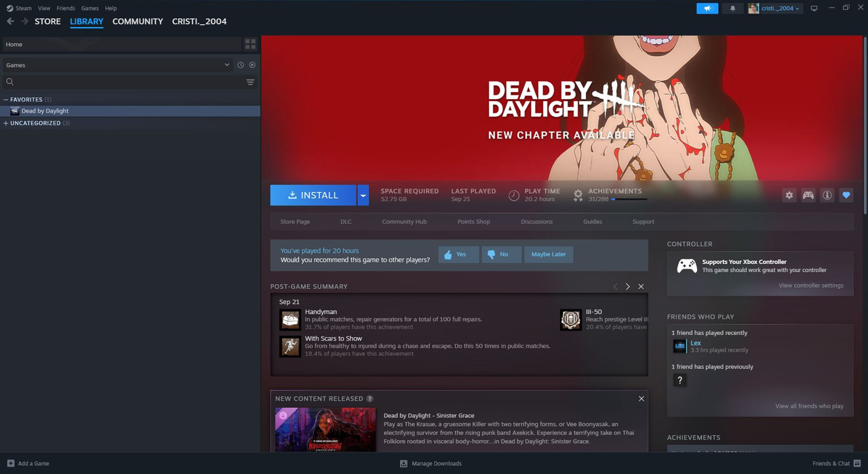Image resolution: width=868 pixels, height=474 pixels.
Task: Open the Sinister Grace DLC thumbnail
Action: (x=325, y=430)
